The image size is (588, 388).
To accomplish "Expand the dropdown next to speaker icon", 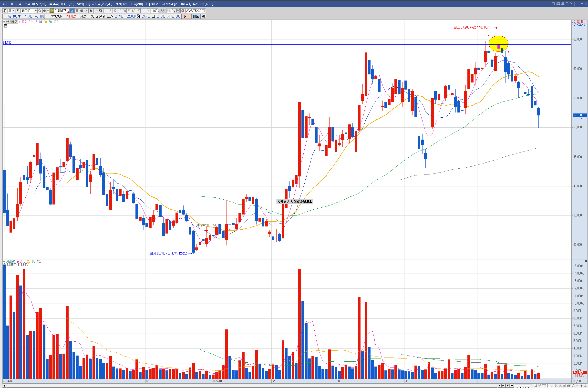I will point(48,11).
